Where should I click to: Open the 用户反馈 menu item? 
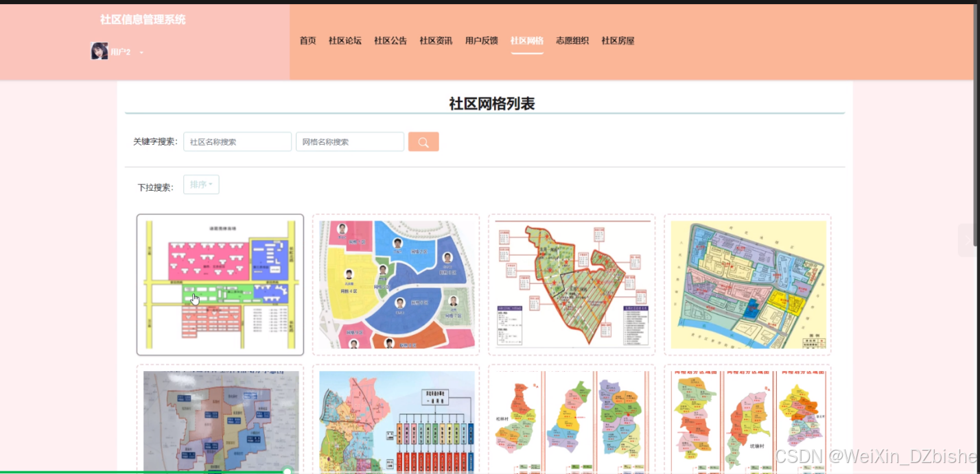481,40
